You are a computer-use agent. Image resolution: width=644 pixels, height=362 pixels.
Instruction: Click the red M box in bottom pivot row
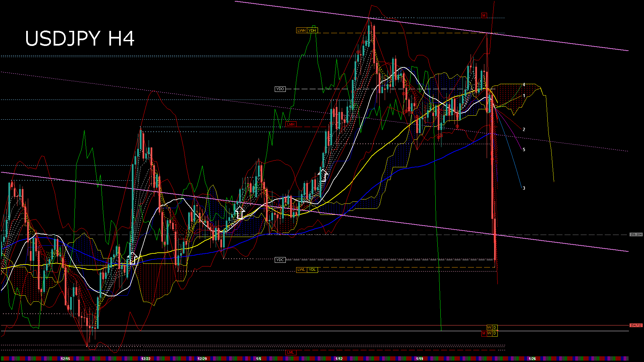click(x=484, y=334)
